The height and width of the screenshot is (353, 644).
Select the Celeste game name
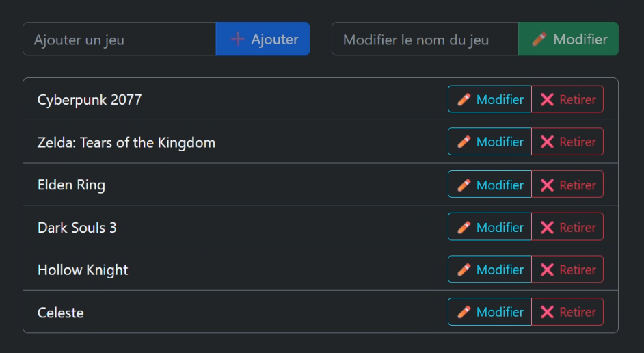(x=61, y=313)
